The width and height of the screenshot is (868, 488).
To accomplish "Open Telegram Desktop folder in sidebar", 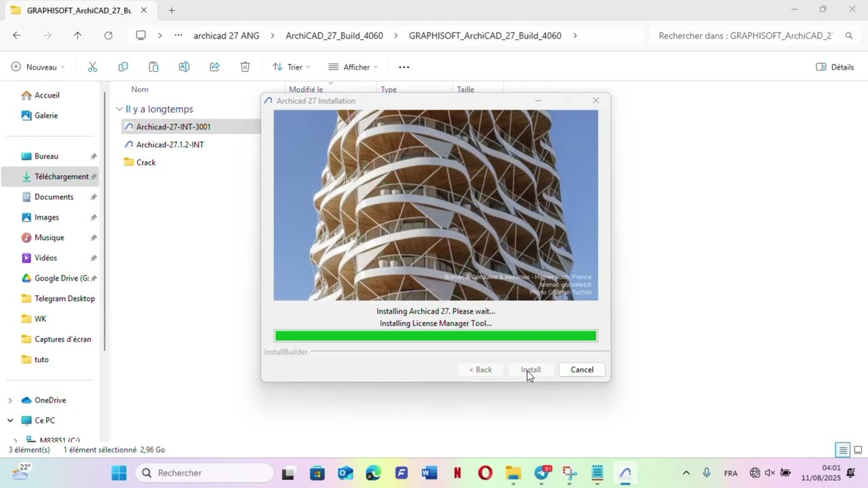I will [x=64, y=298].
